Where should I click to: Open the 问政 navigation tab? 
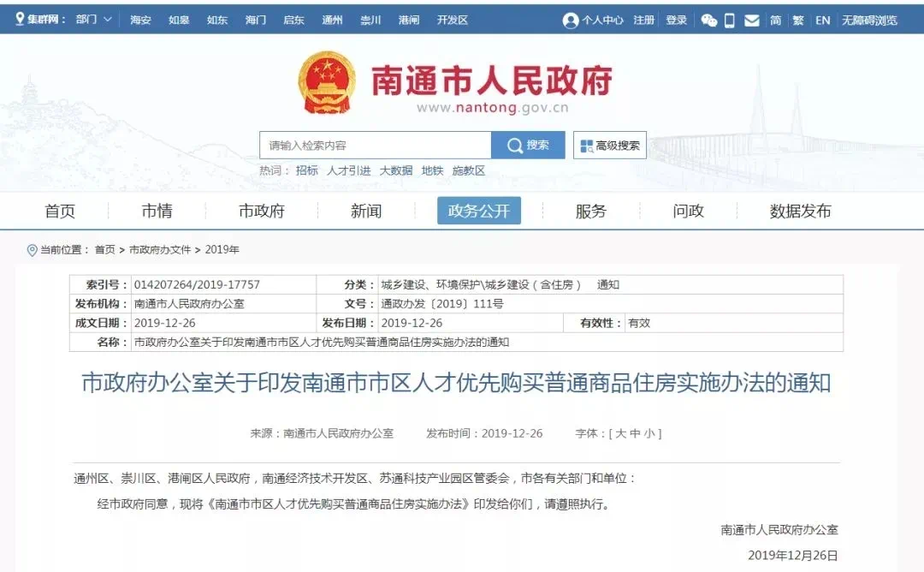[x=688, y=211]
